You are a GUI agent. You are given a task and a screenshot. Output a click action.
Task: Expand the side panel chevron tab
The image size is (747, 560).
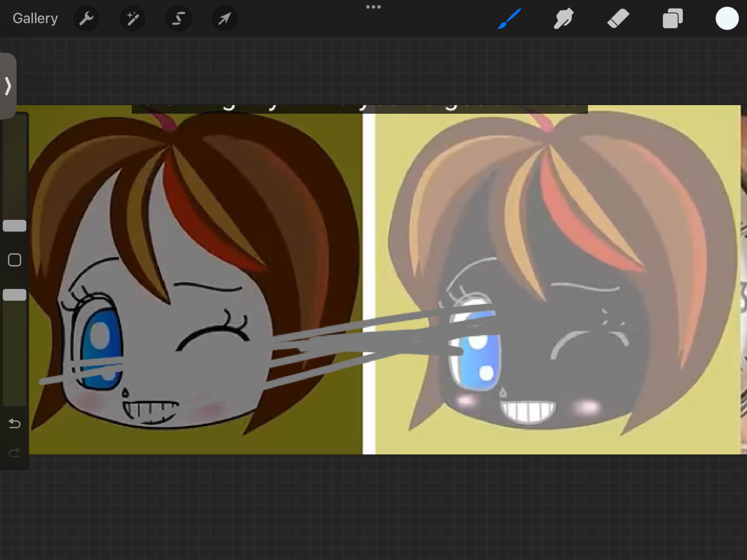point(8,86)
